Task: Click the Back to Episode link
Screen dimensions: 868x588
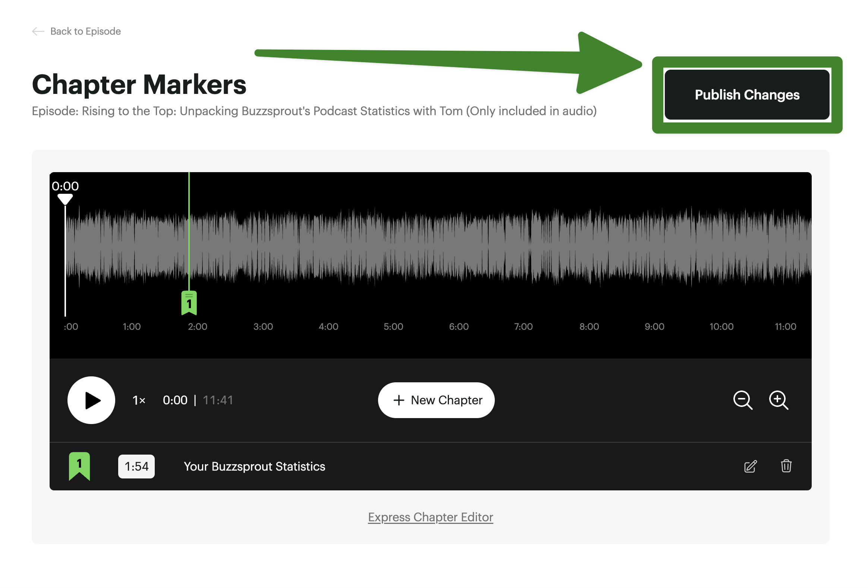Action: [76, 31]
